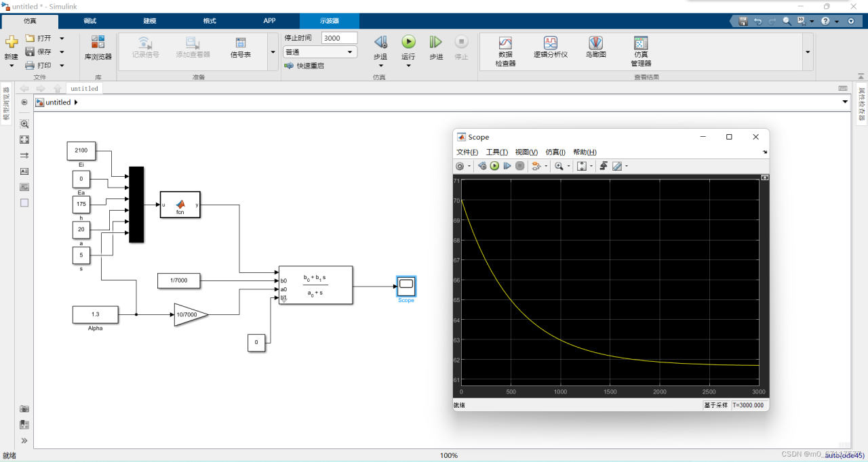Open the simulation mode dropdown (普通)

[x=319, y=52]
